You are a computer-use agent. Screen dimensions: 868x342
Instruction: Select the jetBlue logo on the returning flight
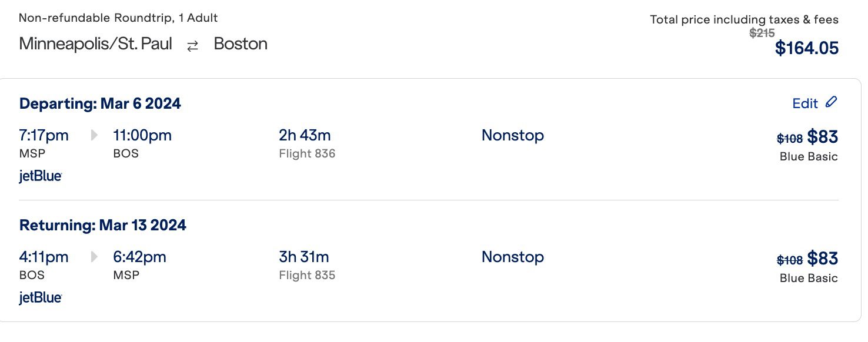pyautogui.click(x=40, y=297)
